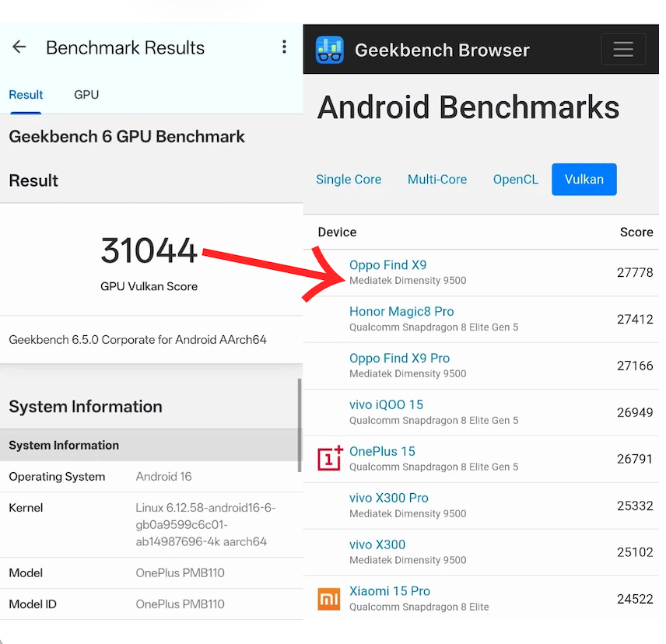The width and height of the screenshot is (666, 644).
Task: Open the OnePlus 15 link
Action: pos(382,451)
